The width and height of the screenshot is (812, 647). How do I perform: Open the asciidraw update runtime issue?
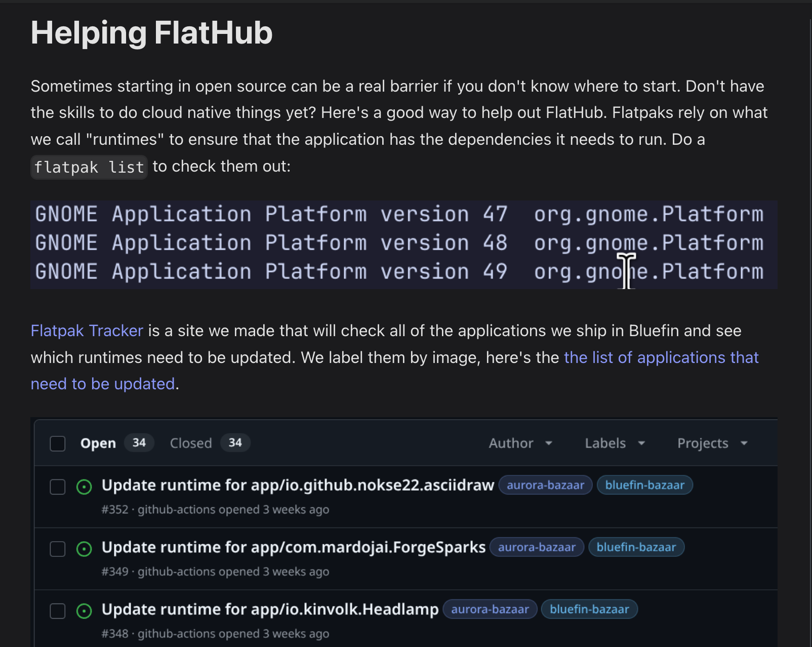(x=298, y=485)
